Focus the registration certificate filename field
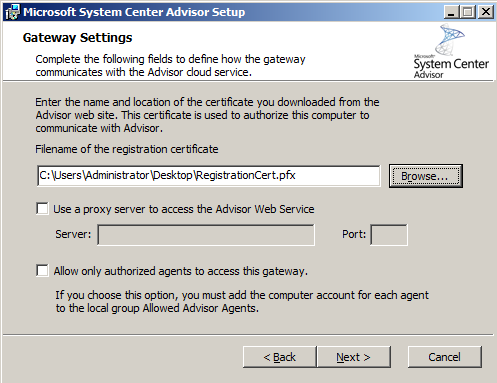497x383 pixels. coord(208,176)
